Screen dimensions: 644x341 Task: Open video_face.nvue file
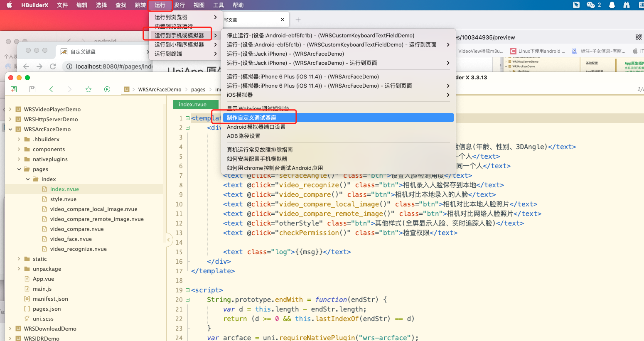click(x=71, y=239)
